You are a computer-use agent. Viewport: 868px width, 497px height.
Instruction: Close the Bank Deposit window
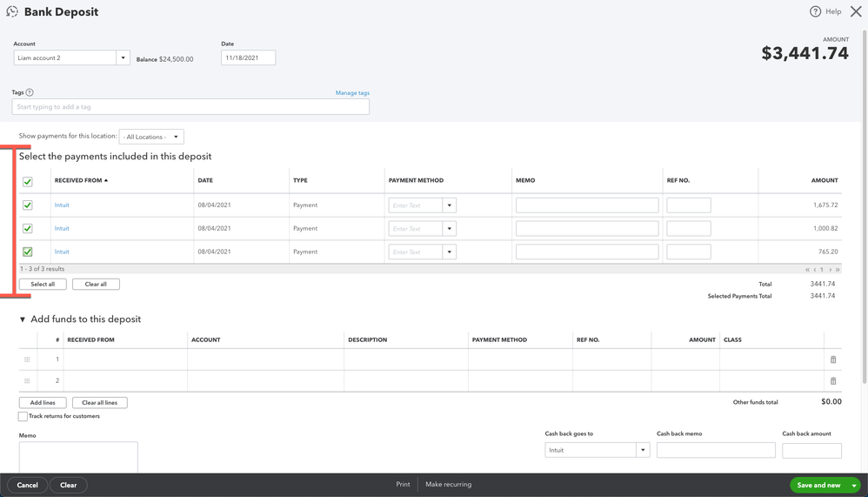(856, 11)
